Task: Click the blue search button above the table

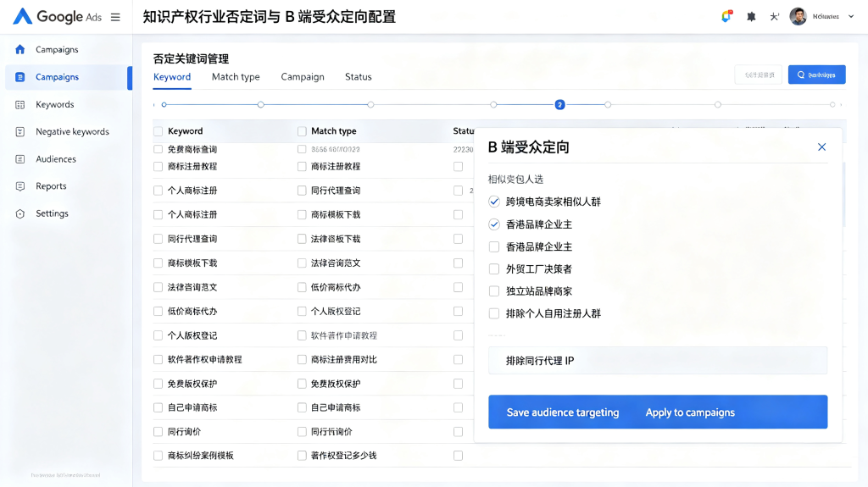Action: tap(816, 75)
